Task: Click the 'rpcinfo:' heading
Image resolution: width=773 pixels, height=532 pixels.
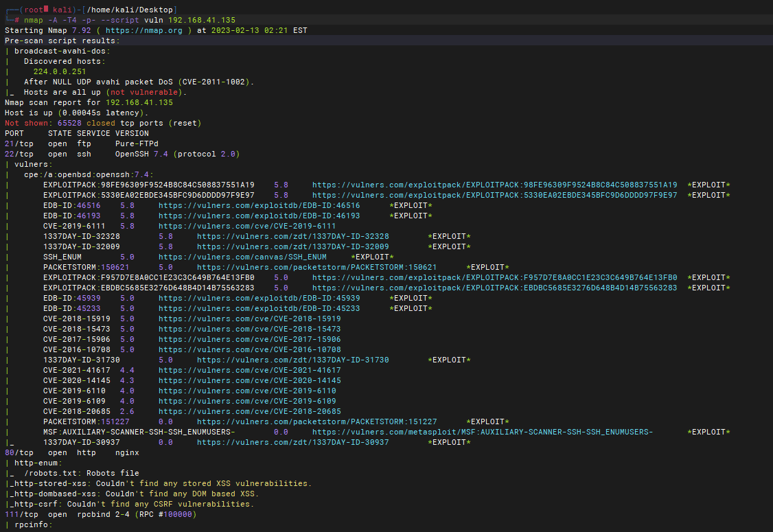Action: coord(34,525)
